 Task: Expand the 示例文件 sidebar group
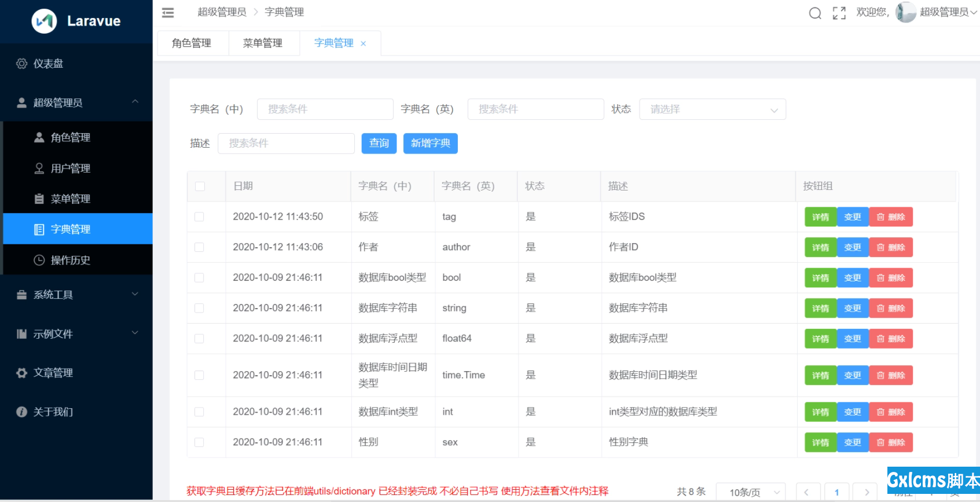76,334
